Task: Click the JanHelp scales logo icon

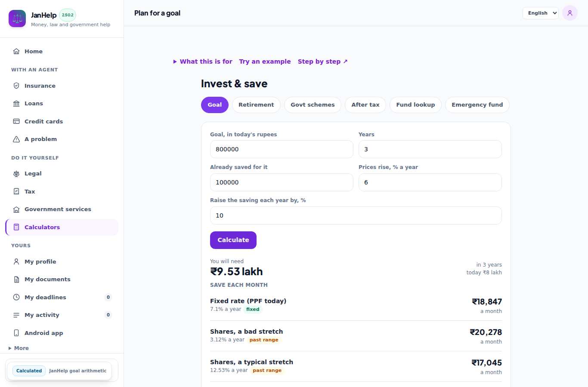Action: (x=17, y=18)
